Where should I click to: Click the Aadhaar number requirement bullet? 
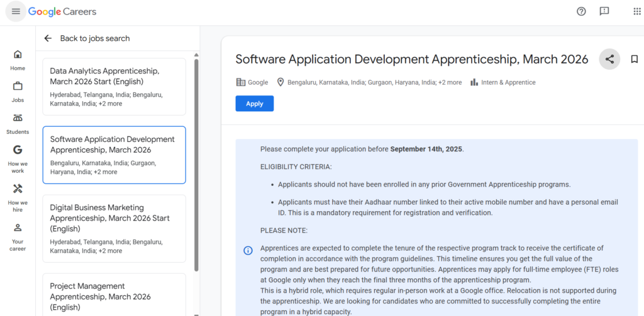448,207
